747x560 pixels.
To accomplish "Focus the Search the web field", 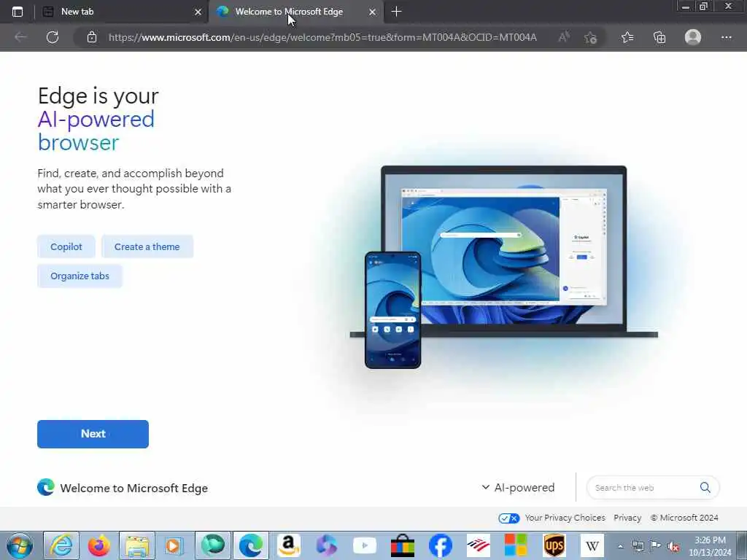I will pos(643,488).
